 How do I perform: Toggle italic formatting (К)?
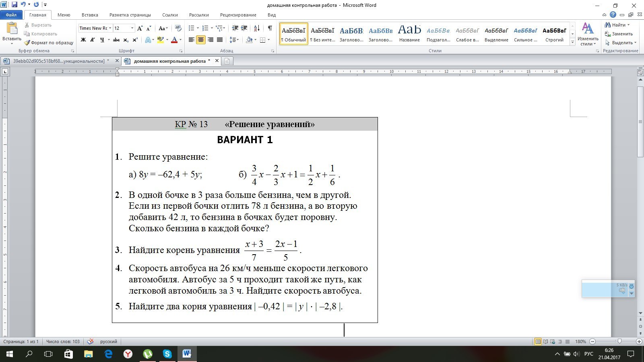[93, 40]
